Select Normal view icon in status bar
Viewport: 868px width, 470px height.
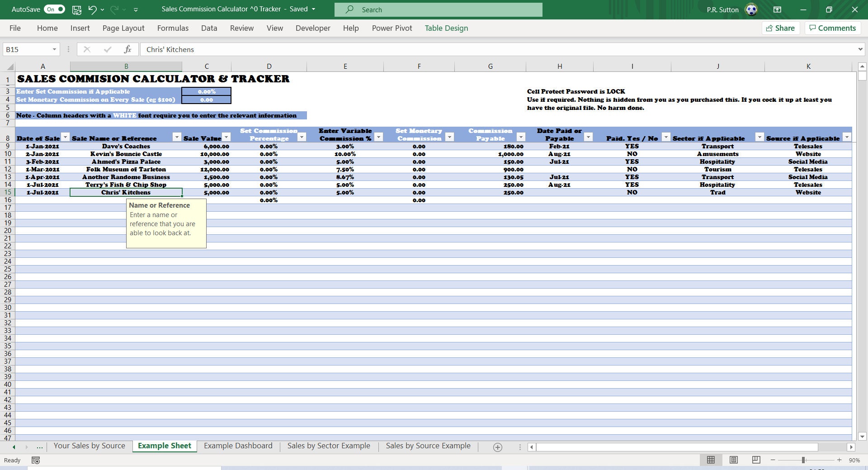click(711, 460)
